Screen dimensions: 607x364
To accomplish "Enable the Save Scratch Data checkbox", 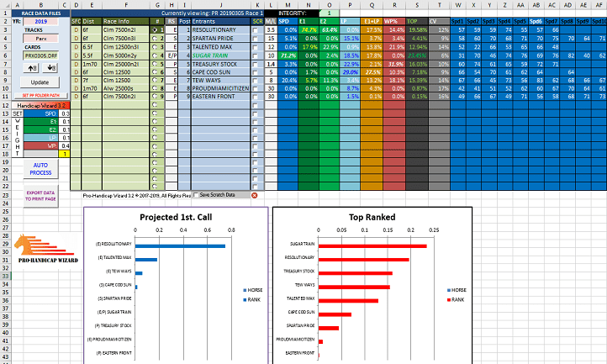I will pyautogui.click(x=196, y=195).
